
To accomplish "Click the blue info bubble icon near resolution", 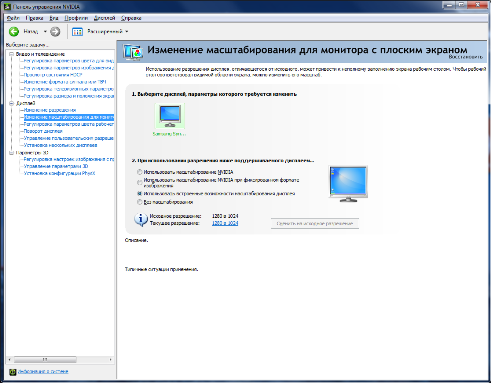I will [x=141, y=219].
